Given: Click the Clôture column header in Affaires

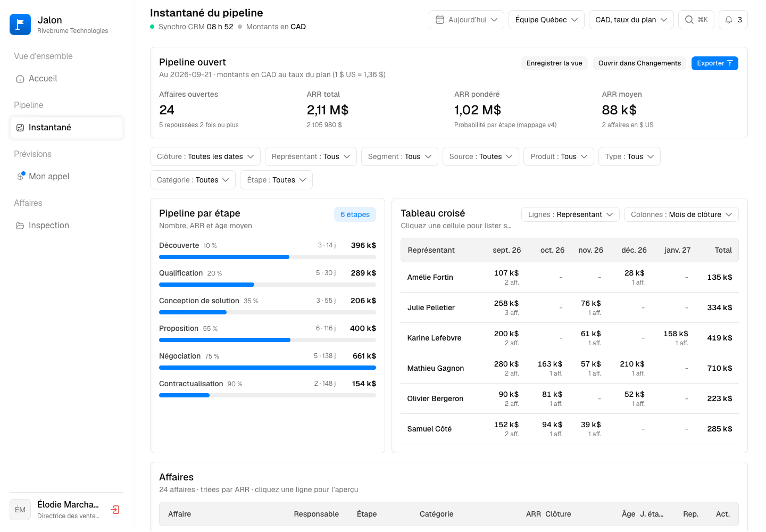Looking at the screenshot, I should [x=558, y=514].
